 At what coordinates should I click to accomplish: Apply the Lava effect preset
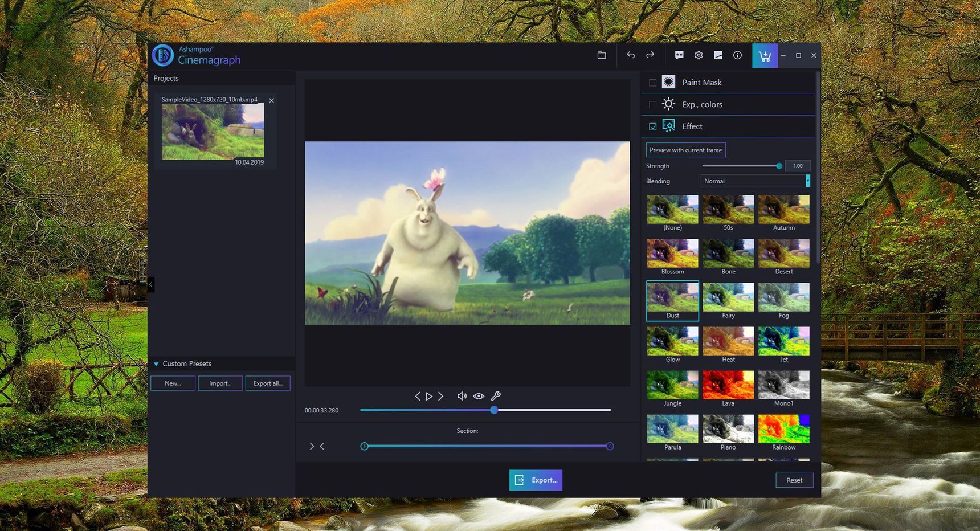click(x=728, y=389)
